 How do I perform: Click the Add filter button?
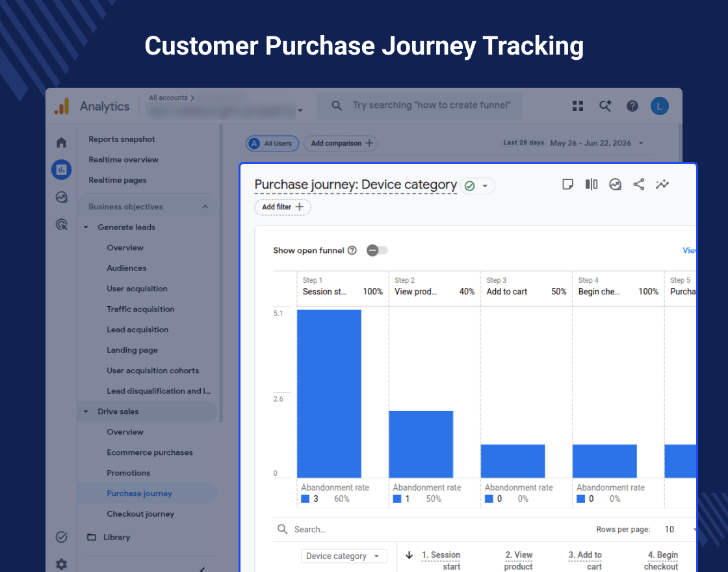283,207
